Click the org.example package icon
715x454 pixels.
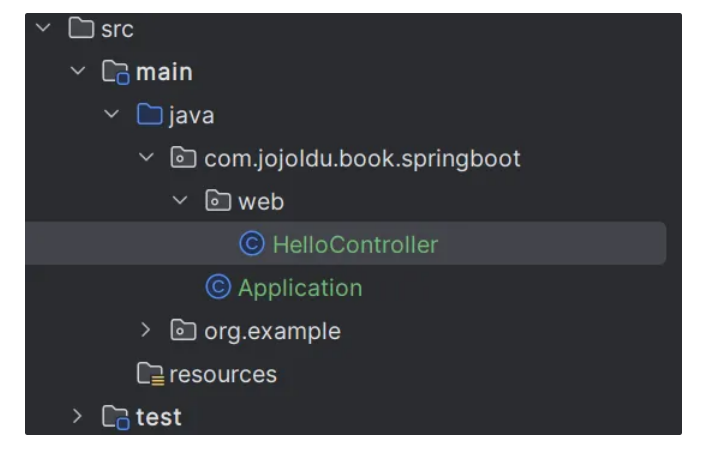(x=183, y=330)
